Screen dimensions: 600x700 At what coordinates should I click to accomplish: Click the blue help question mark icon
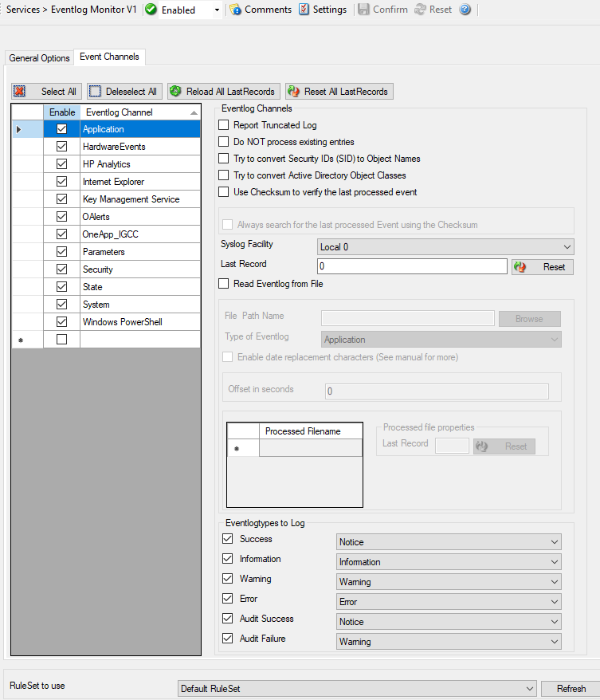[465, 10]
